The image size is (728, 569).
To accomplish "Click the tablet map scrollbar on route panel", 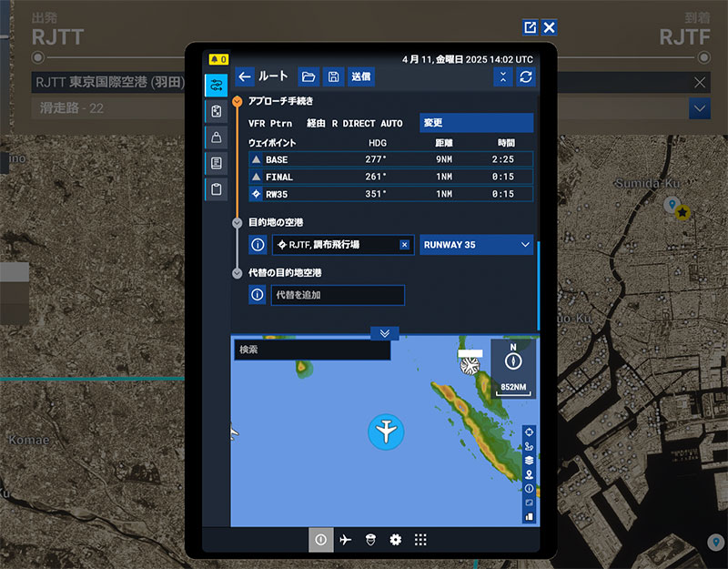I will pyautogui.click(x=538, y=285).
